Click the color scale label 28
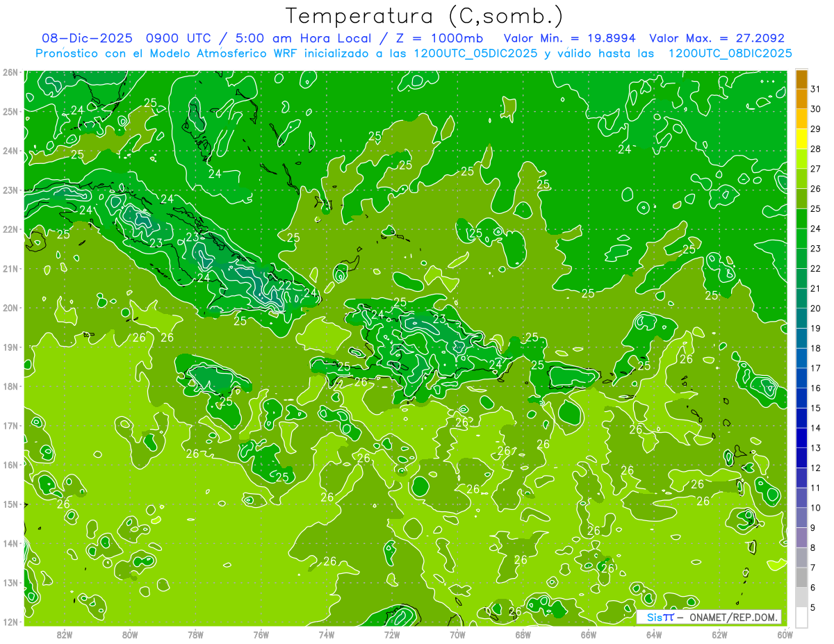834x644 pixels. 815,149
